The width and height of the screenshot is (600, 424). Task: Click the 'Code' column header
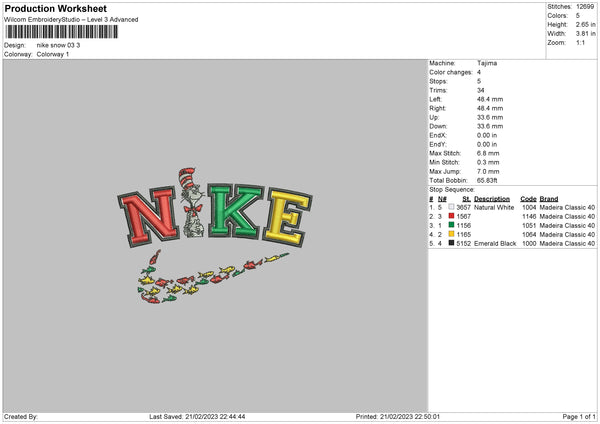point(528,199)
